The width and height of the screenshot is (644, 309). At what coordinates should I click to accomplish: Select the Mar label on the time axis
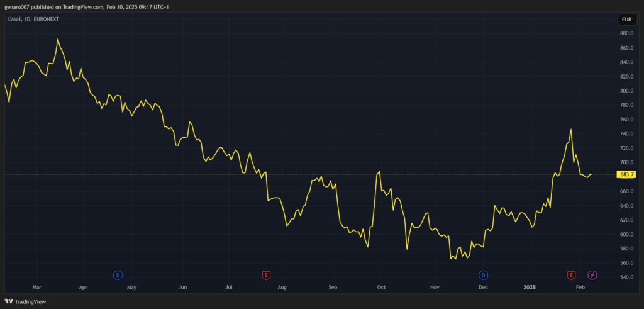pyautogui.click(x=36, y=287)
